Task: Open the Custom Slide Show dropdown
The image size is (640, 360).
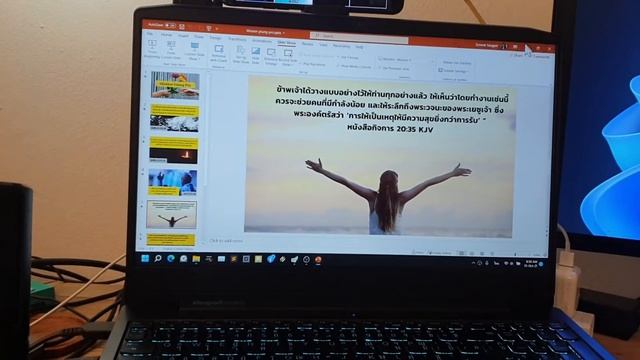Action: coord(194,51)
